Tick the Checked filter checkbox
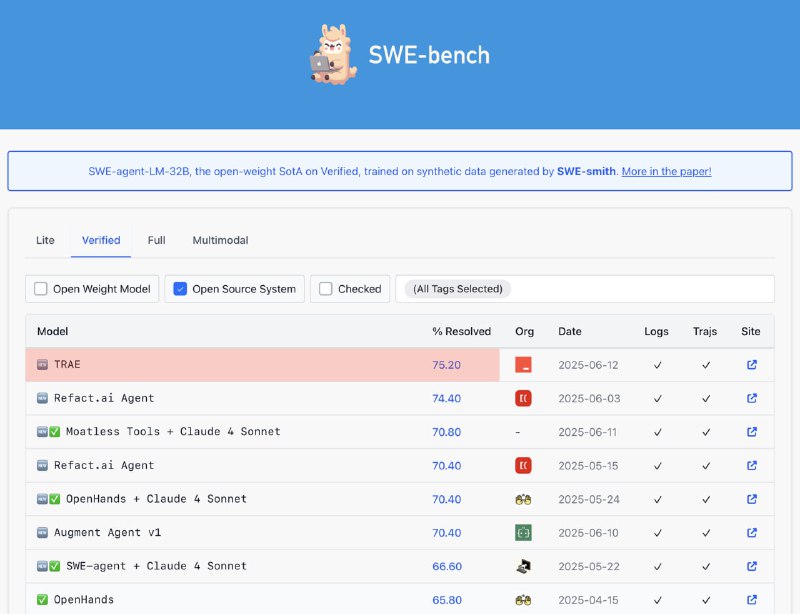The height and width of the screenshot is (614, 800). (326, 289)
